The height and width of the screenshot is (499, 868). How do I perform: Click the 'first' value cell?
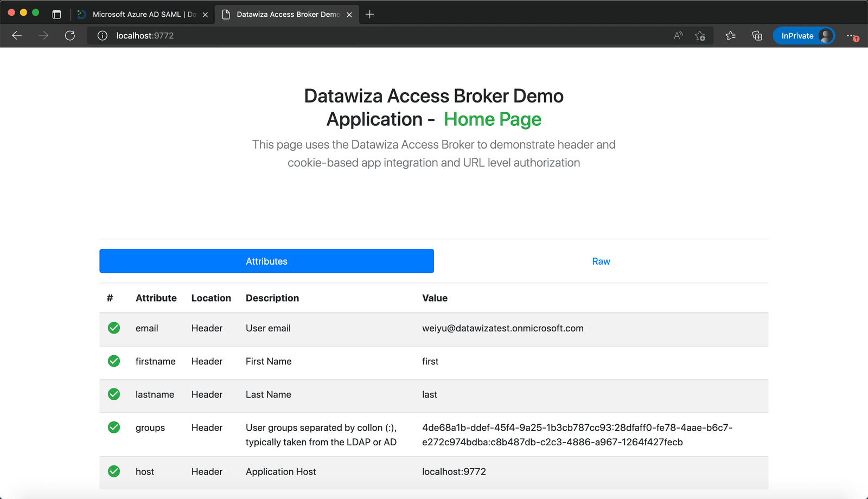pyautogui.click(x=430, y=361)
